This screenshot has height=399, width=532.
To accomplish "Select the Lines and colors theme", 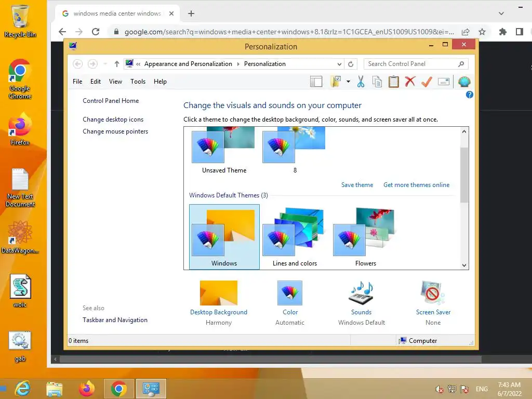I will coord(295,237).
